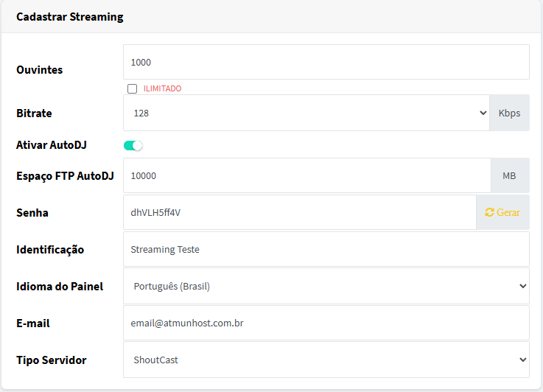Enable the ILIMITADO checkbox
The height and width of the screenshot is (392, 543).
(133, 88)
